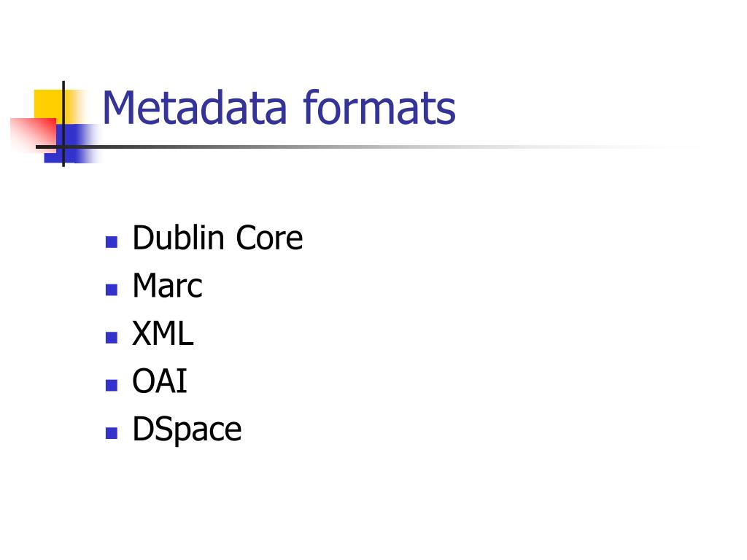Screen dimensions: 747x560
Task: Click the blue bullet beside DSpace
Action: click(112, 433)
